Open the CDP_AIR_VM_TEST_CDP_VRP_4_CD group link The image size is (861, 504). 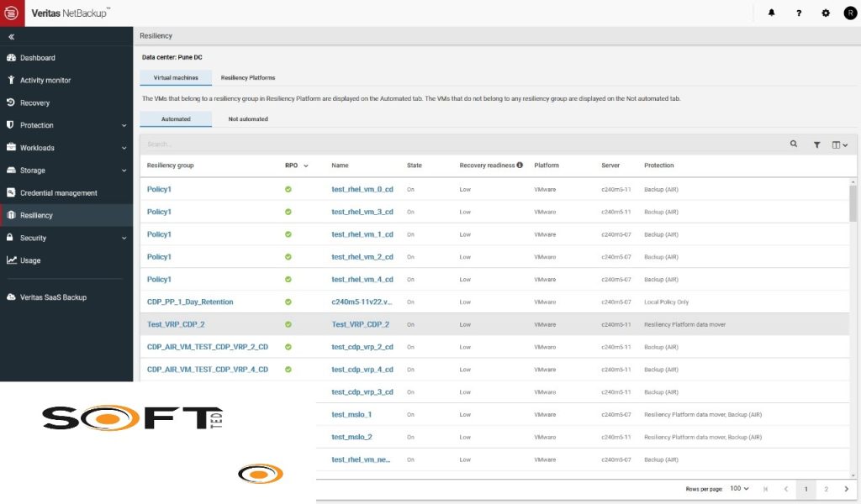pyautogui.click(x=208, y=369)
